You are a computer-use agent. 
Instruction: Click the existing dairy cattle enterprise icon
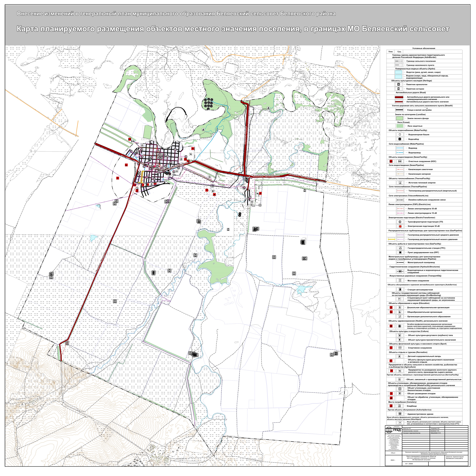[400, 371]
